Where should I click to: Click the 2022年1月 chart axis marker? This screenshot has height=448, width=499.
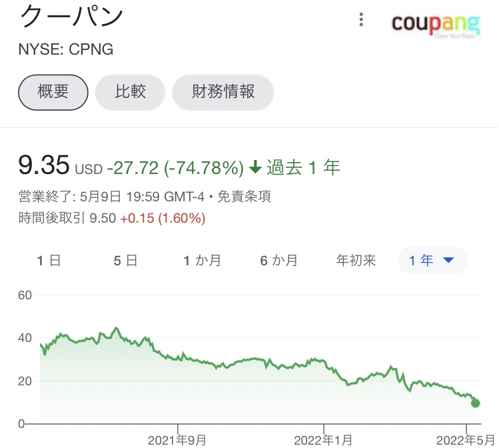[323, 440]
